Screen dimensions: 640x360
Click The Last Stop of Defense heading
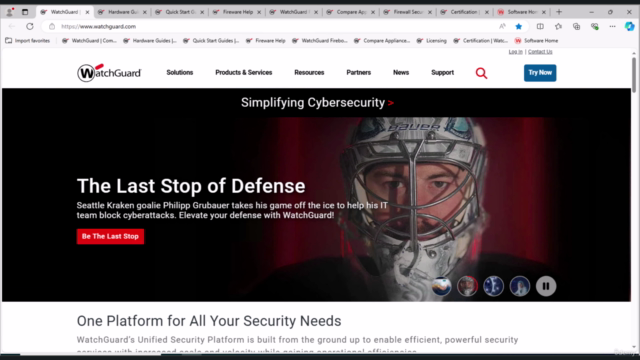[191, 186]
